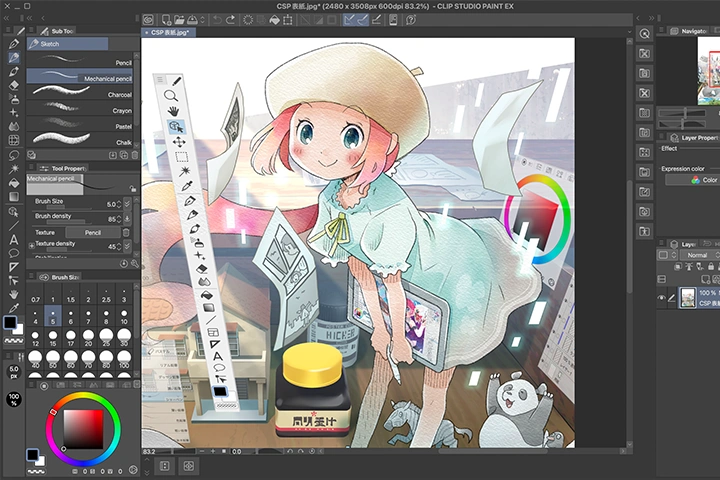This screenshot has height=480, width=720.
Task: Select the CSP 表紙.jpg document tab
Action: coord(169,33)
